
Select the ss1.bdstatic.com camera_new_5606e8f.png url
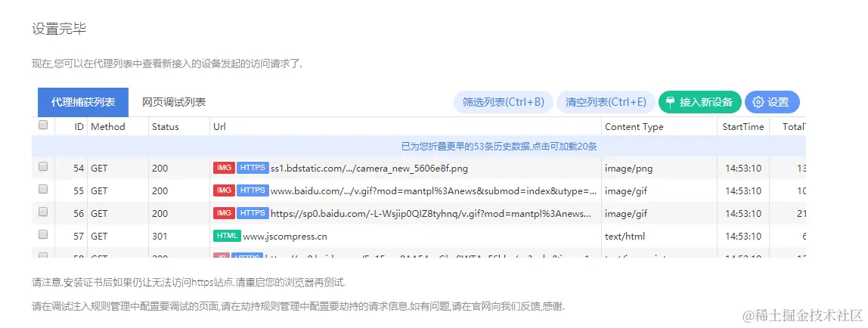369,168
